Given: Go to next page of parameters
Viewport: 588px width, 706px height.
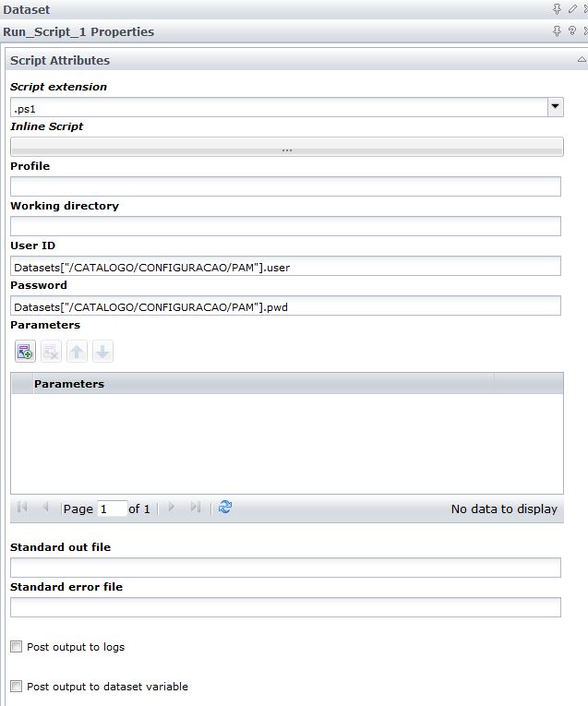Looking at the screenshot, I should coord(172,508).
